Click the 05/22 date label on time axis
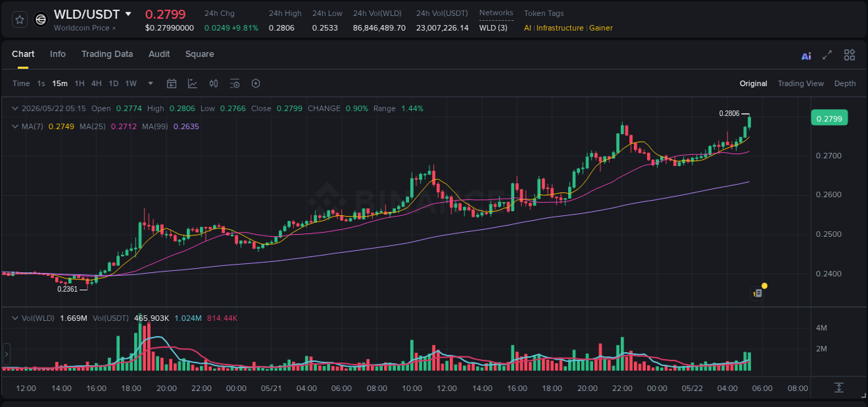The image size is (868, 407). point(692,388)
